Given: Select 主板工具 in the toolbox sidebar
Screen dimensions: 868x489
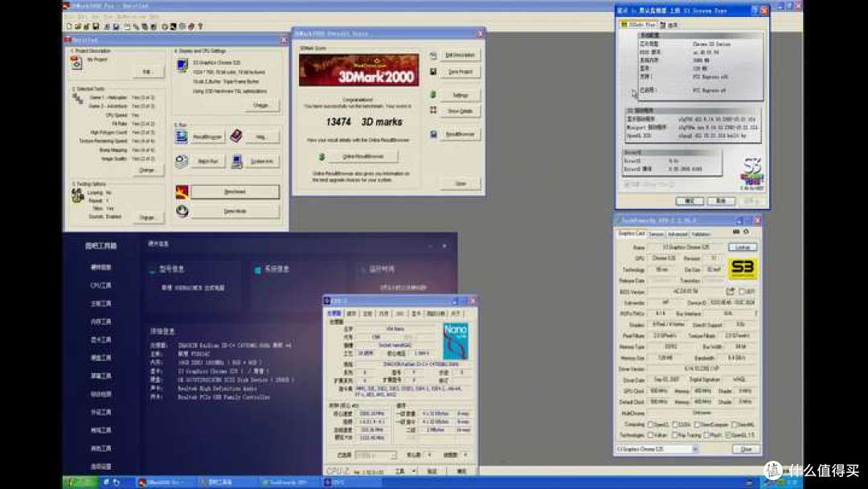Looking at the screenshot, I should (100, 303).
